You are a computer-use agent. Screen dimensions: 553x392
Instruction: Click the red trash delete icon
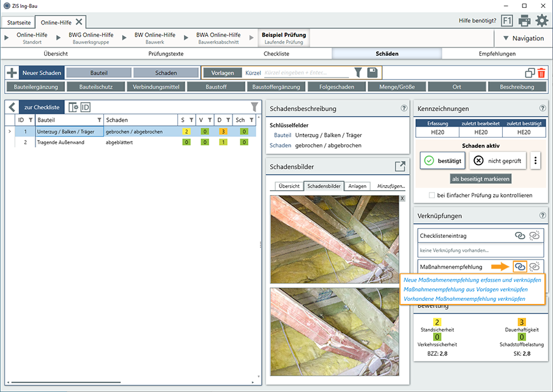(x=541, y=73)
